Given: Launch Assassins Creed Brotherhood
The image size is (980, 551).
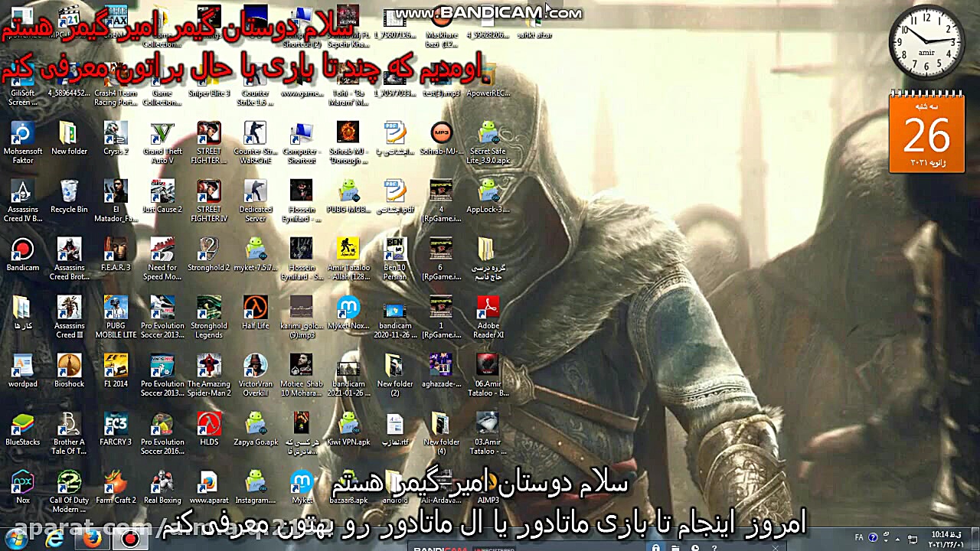Looking at the screenshot, I should pos(69,259).
